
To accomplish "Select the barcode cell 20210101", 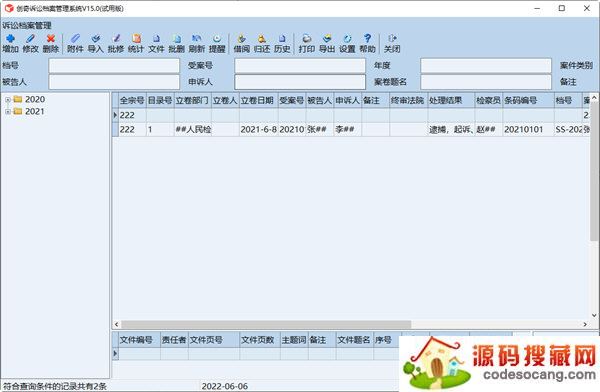I will [528, 129].
